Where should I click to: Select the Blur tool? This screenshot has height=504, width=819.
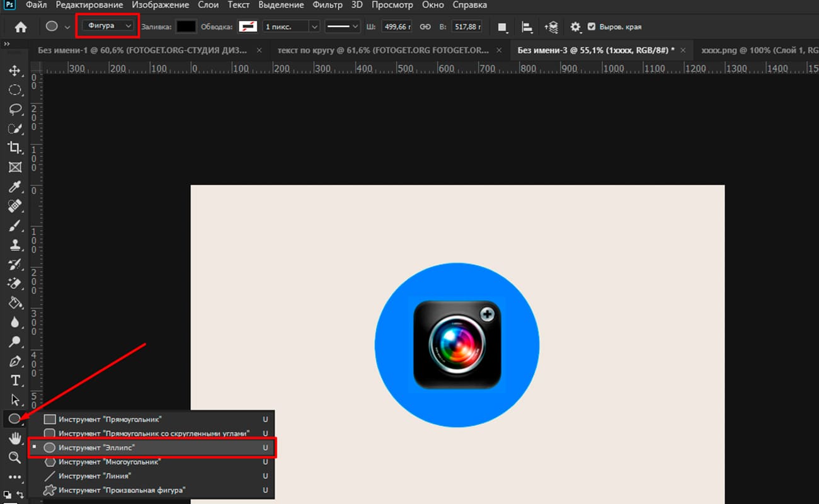coord(14,323)
